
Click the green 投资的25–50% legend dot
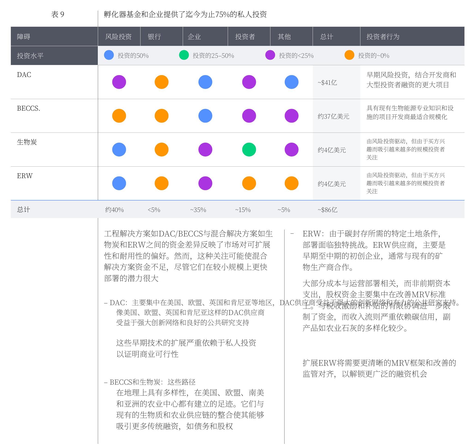click(184, 55)
